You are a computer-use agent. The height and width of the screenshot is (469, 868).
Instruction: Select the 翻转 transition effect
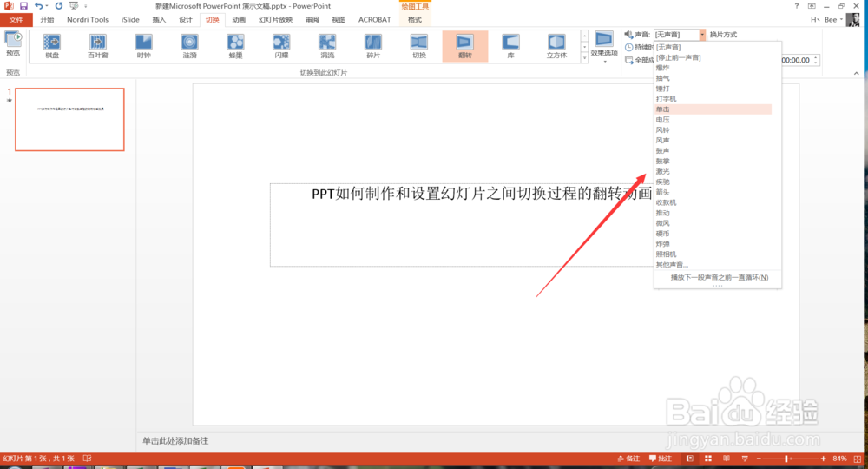[465, 46]
